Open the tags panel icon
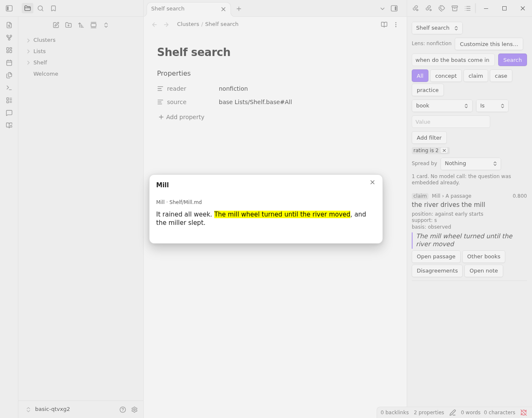 442,8
